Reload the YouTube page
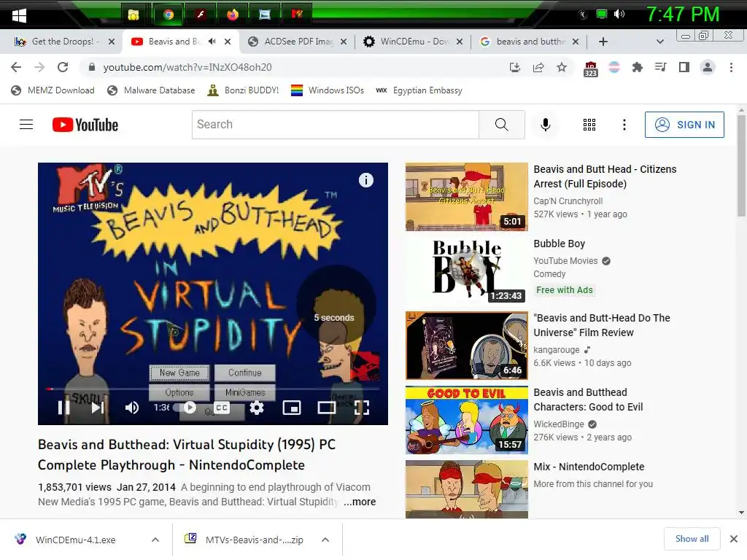 tap(63, 67)
